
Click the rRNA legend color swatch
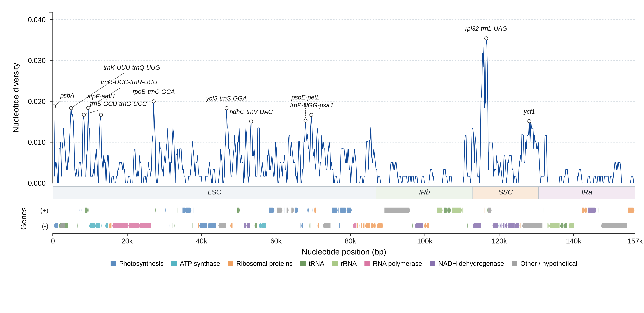tap(335, 264)
